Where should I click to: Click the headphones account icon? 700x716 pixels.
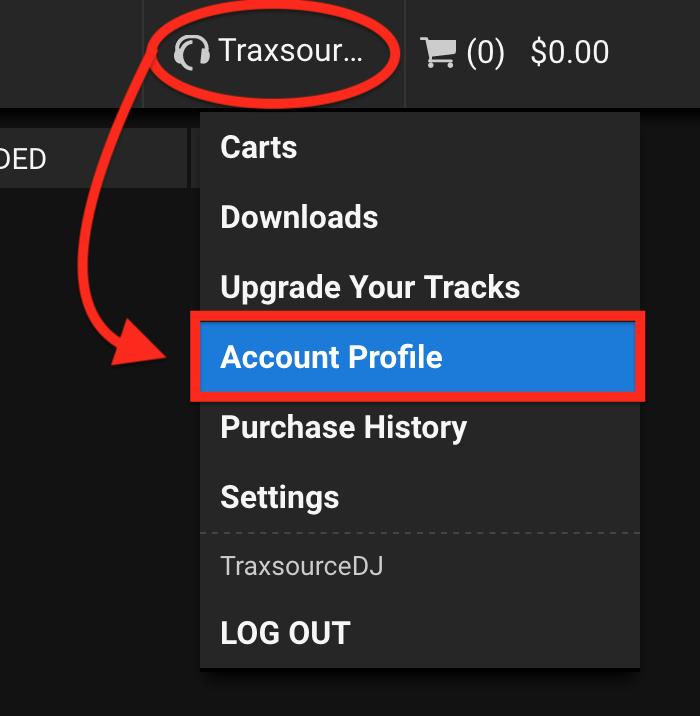pyautogui.click(x=191, y=51)
